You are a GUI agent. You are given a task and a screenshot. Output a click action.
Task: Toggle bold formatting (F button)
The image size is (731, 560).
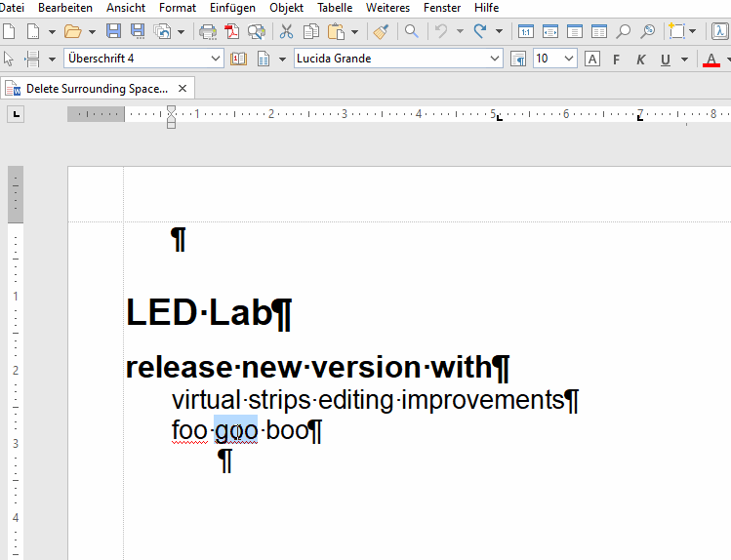617,60
